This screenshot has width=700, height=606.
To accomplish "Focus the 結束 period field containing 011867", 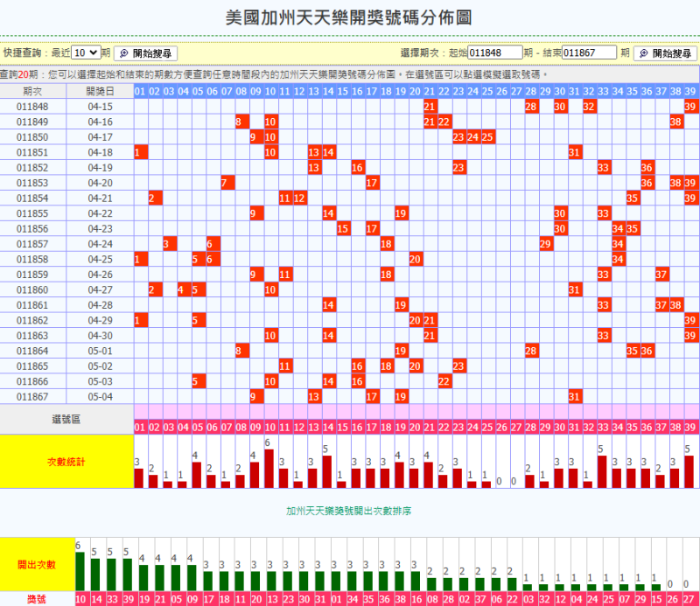I will (x=589, y=52).
